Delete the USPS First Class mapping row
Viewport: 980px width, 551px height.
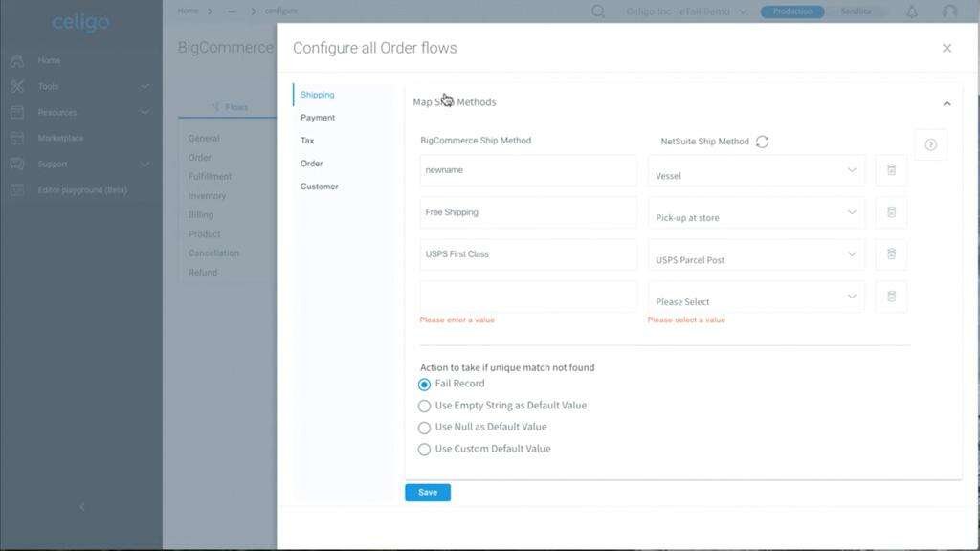891,254
